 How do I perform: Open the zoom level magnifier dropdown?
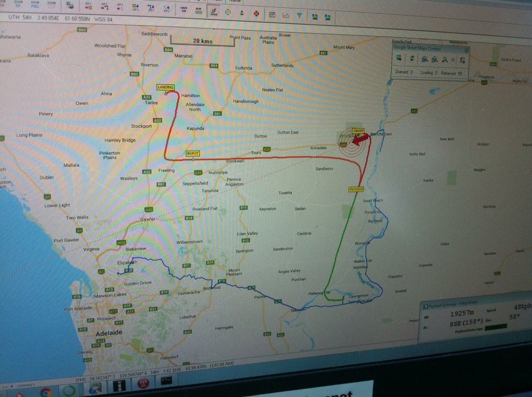(445, 60)
